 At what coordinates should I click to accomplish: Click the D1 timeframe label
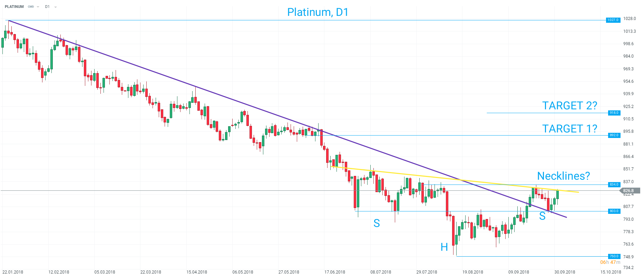point(47,7)
